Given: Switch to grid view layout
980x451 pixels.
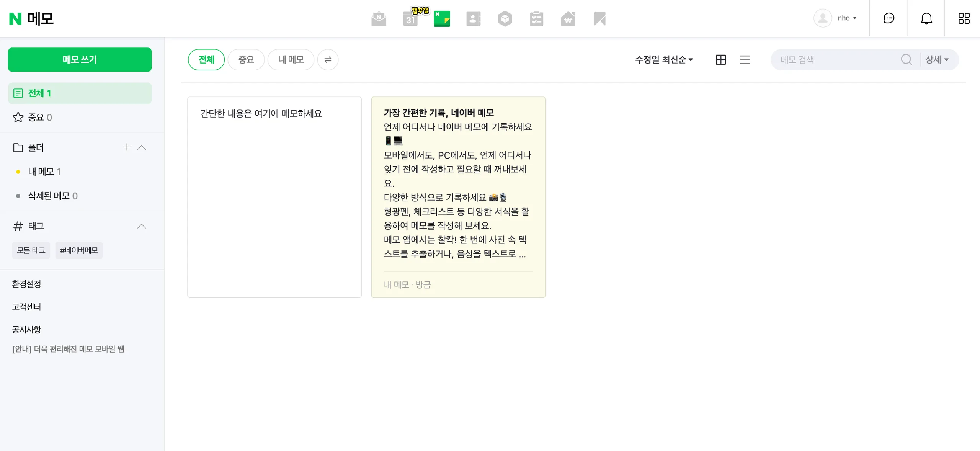Looking at the screenshot, I should [720, 60].
